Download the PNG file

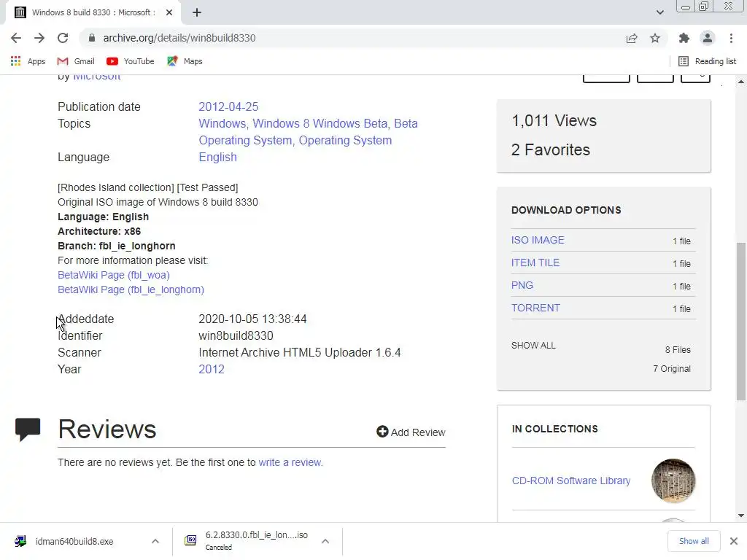coord(522,285)
